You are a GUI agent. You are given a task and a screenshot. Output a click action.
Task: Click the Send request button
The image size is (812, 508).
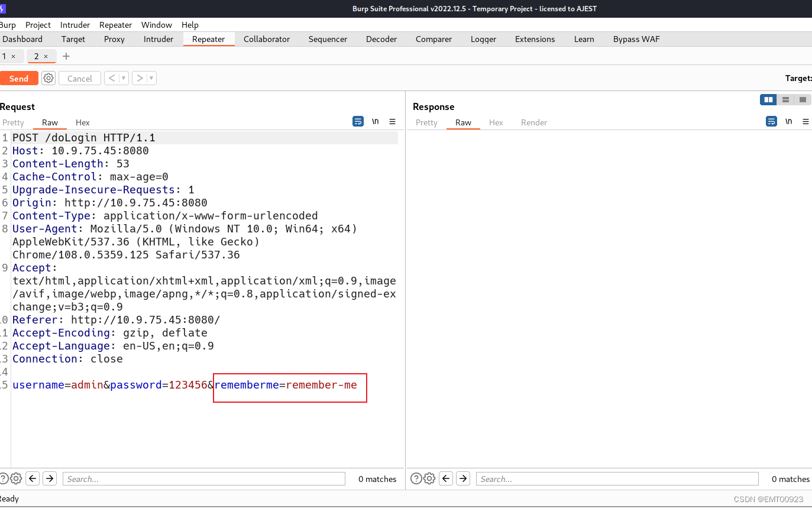pos(18,78)
